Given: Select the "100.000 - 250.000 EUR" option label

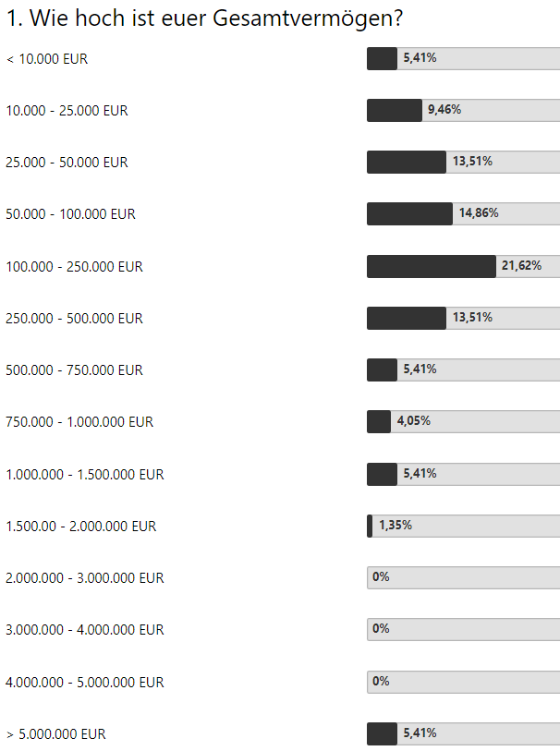Looking at the screenshot, I should pos(74,267).
